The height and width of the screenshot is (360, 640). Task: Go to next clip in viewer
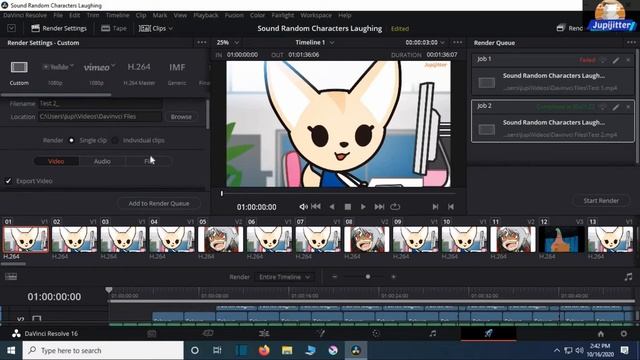(x=435, y=207)
